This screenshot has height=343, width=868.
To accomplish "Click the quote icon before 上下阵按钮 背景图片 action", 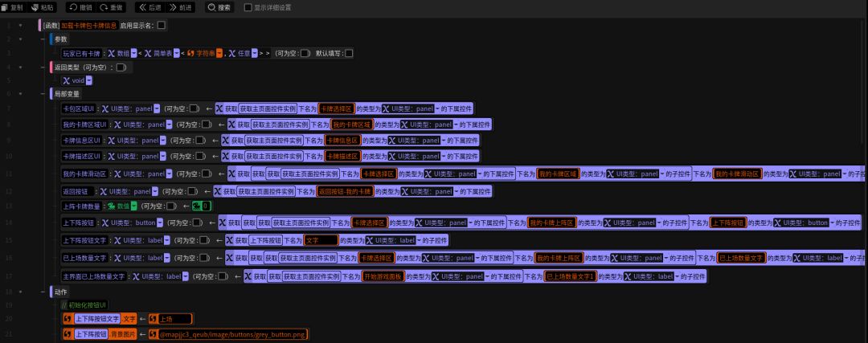I will tap(68, 335).
